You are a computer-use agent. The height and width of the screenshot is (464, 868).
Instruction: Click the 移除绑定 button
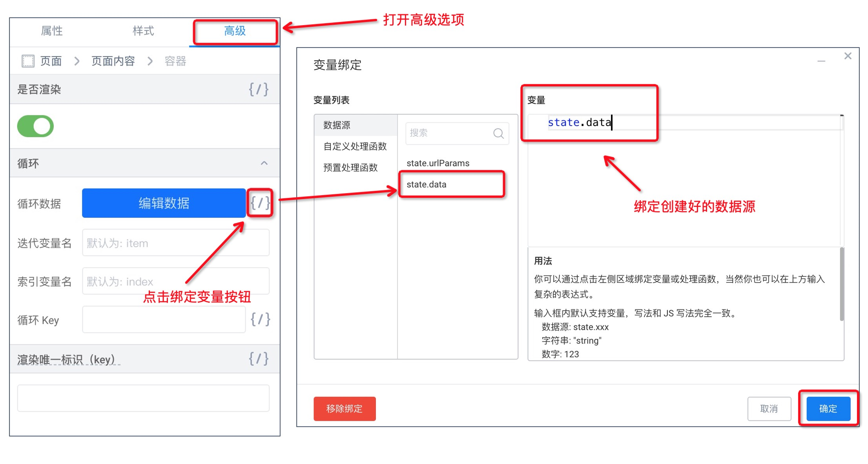point(345,409)
